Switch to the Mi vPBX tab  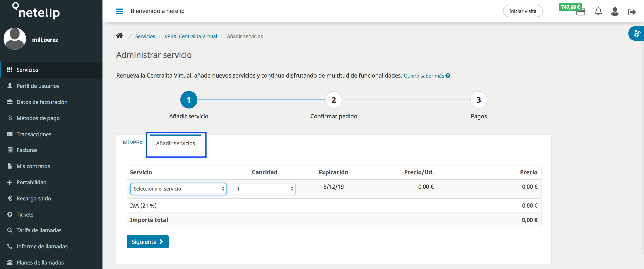pos(132,143)
